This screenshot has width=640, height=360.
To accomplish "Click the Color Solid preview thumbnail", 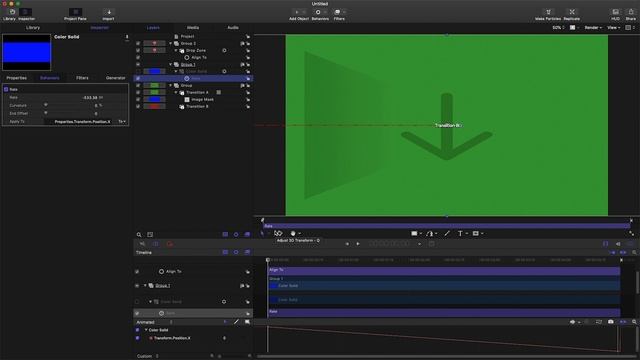I will tap(27, 52).
